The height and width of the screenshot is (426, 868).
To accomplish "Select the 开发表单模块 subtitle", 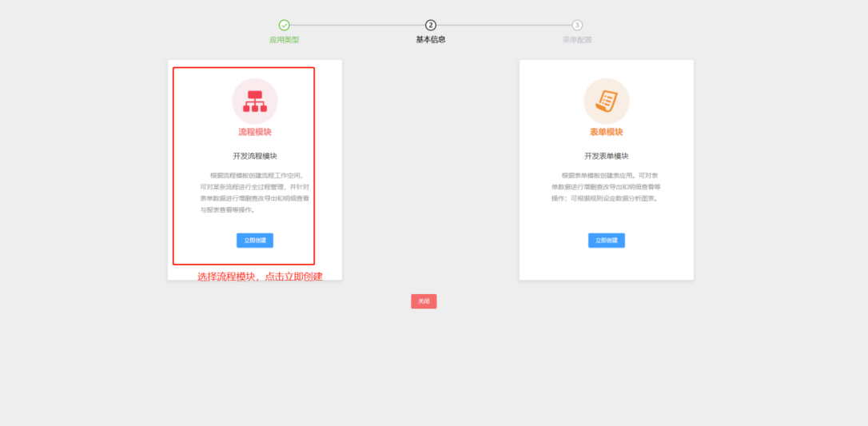I will coord(606,156).
